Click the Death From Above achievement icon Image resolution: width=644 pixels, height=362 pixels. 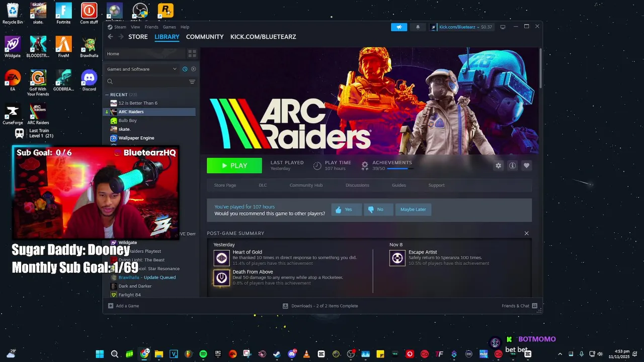pos(221,278)
